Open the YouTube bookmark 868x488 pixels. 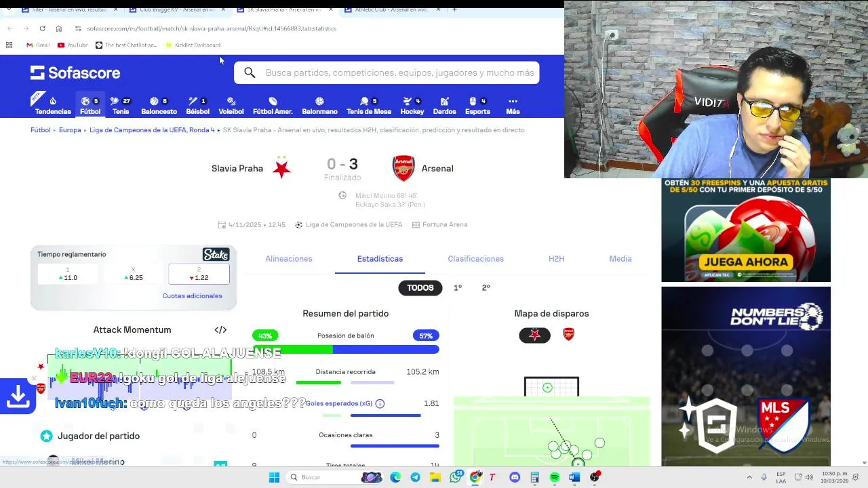click(73, 45)
